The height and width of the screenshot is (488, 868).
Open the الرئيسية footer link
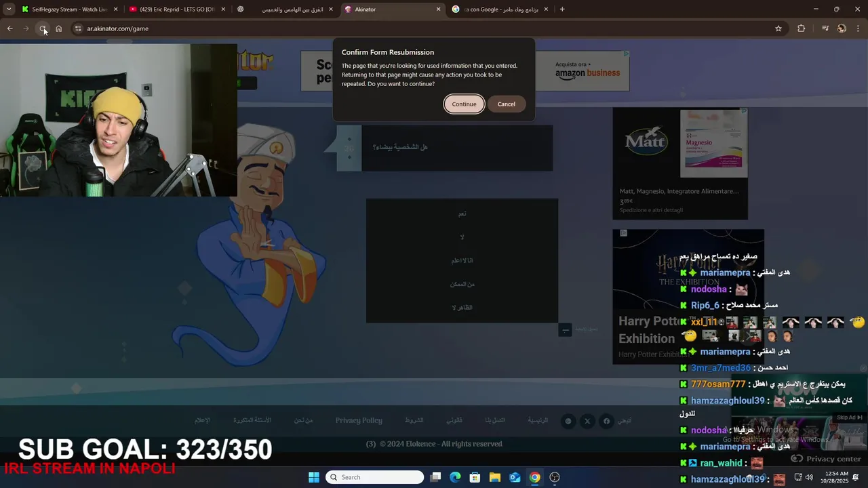tap(538, 420)
